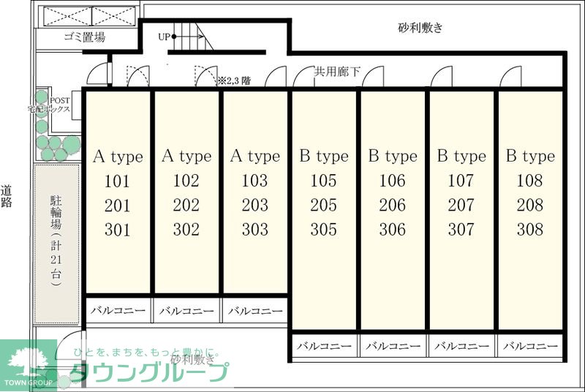This screenshot has width=585, height=392.
Task: Choose room number 103
Action: pyautogui.click(x=254, y=181)
